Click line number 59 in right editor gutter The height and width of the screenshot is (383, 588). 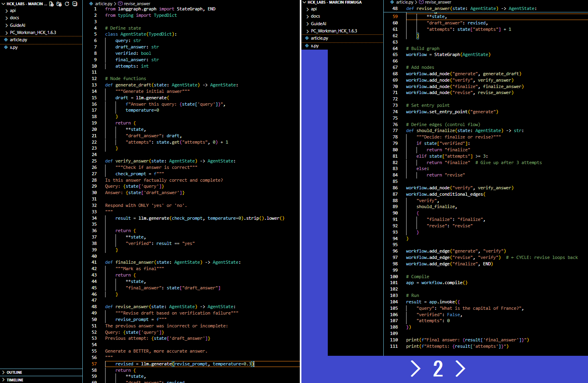pos(395,16)
